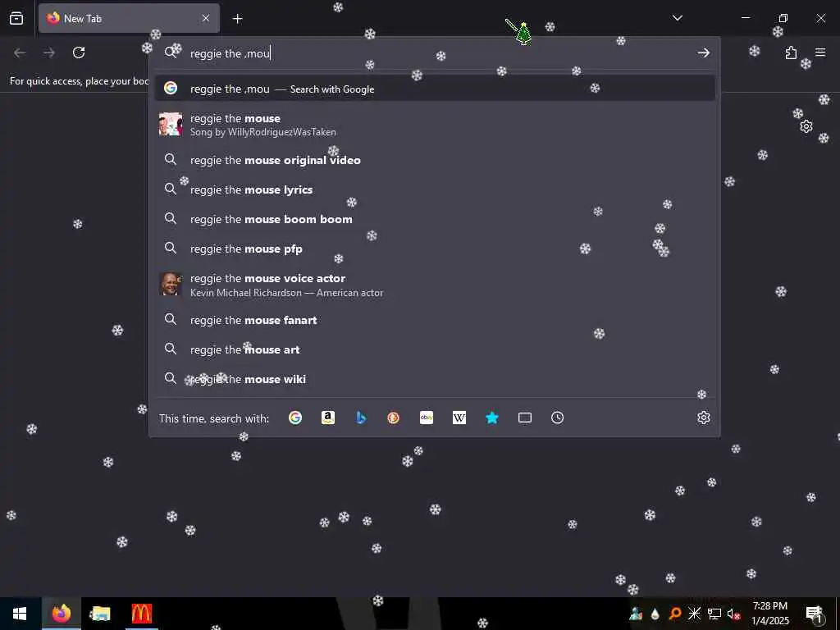Open the list all tabs chevron
The height and width of the screenshot is (630, 840).
[677, 18]
